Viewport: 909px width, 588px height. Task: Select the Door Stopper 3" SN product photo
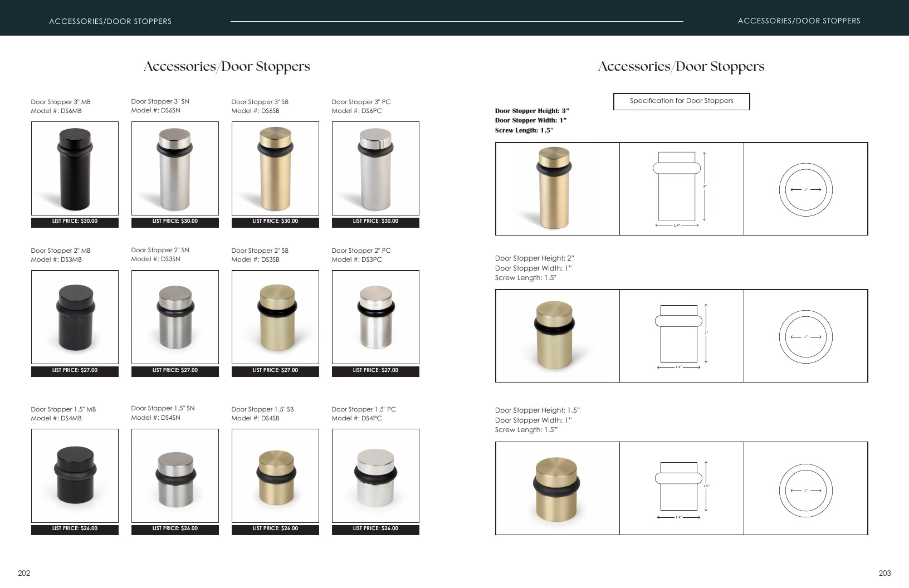(x=175, y=168)
